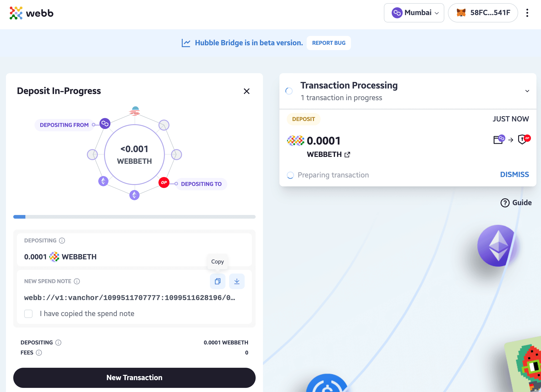
Task: Click the download icon for spend note
Action: 237,281
